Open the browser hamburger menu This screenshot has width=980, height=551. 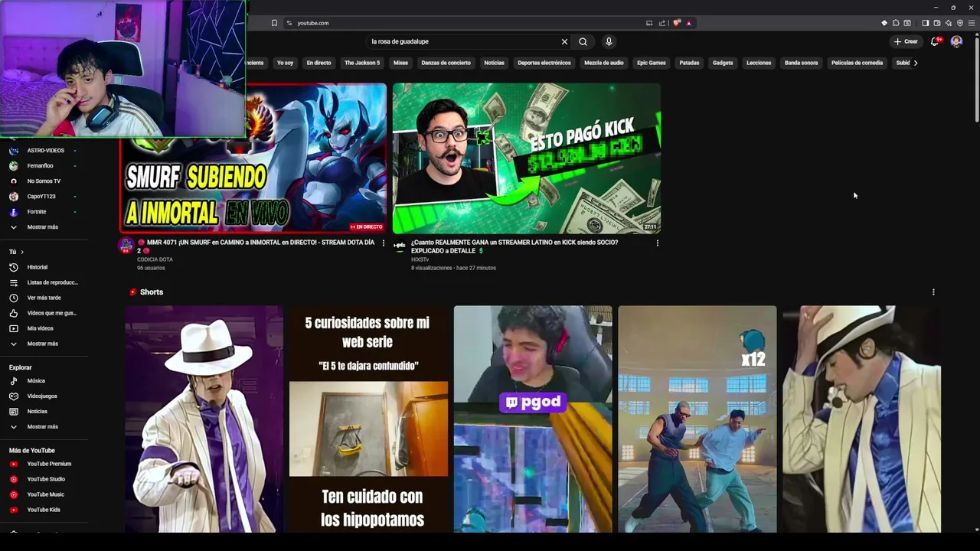point(972,23)
